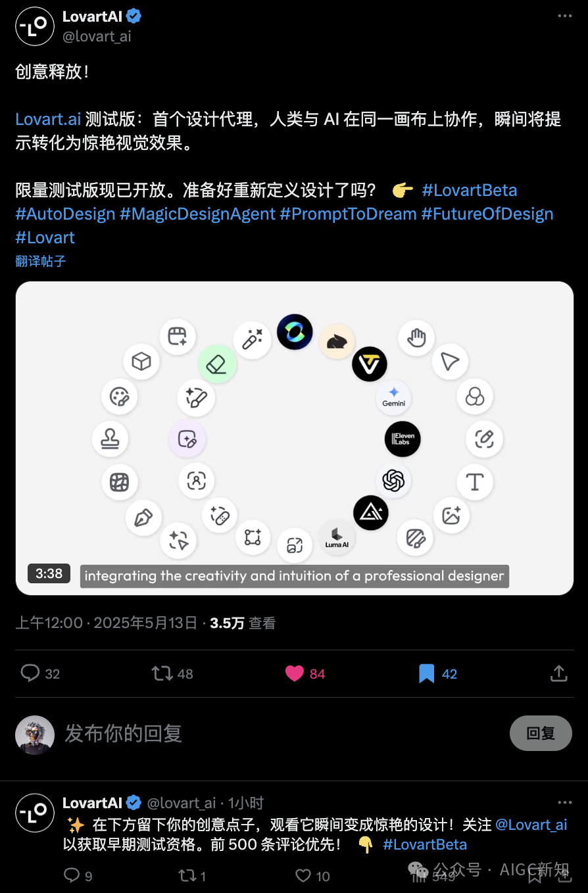The width and height of the screenshot is (588, 893).
Task: Like the post with 84 hearts
Action: pyautogui.click(x=294, y=673)
